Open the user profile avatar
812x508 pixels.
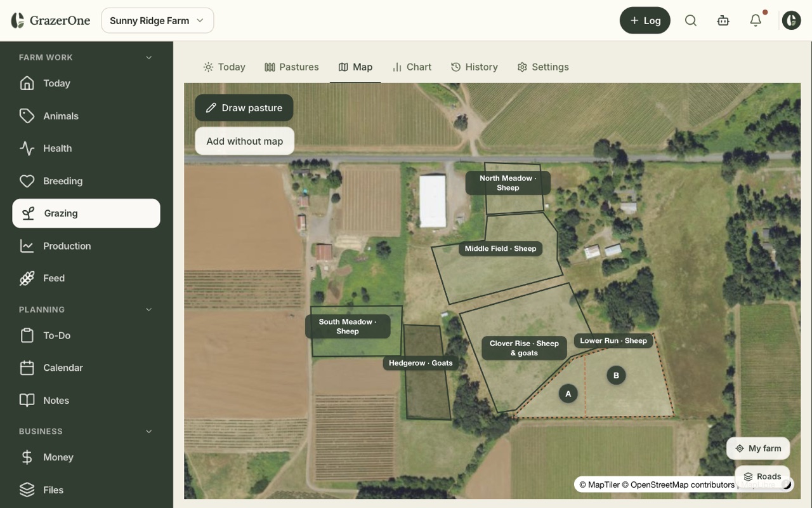(791, 20)
